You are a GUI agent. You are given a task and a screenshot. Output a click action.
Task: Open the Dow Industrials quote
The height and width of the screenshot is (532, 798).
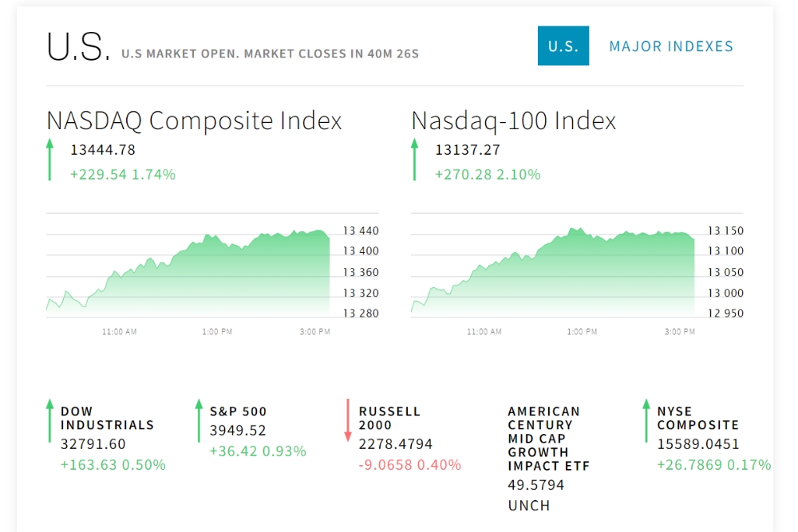click(107, 418)
